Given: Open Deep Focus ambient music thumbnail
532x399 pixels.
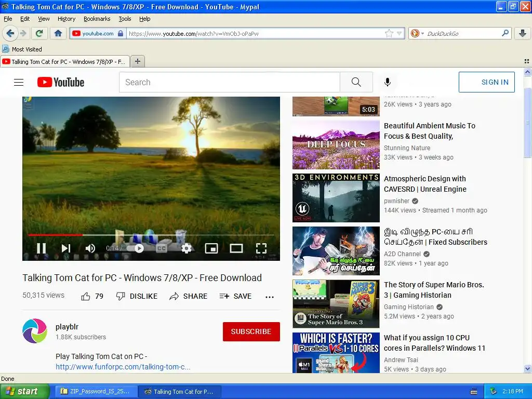Looking at the screenshot, I should click(336, 145).
